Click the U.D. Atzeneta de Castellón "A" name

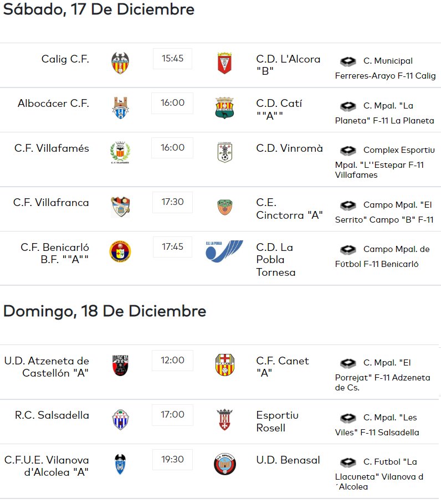pos(47,367)
